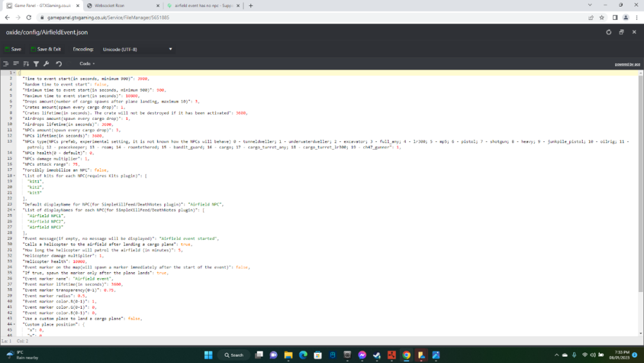Compact JSON data toolbar icon
Screen dimensions: 644x363
click(x=16, y=64)
